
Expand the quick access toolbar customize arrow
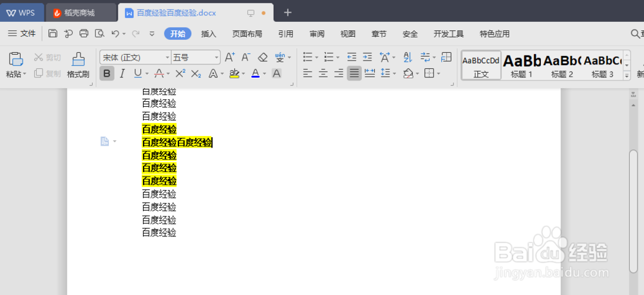(151, 34)
